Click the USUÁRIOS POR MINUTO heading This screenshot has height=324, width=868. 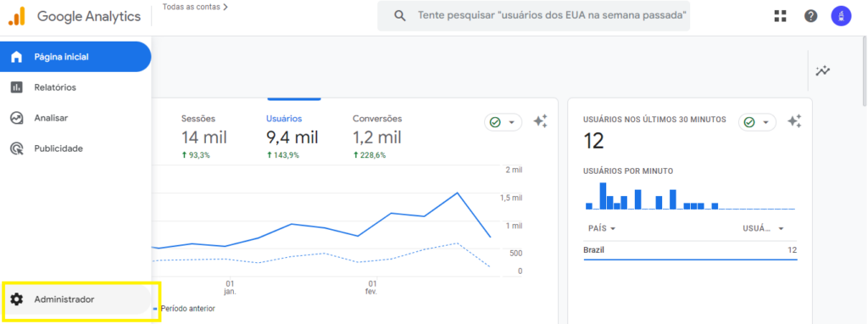pyautogui.click(x=628, y=171)
